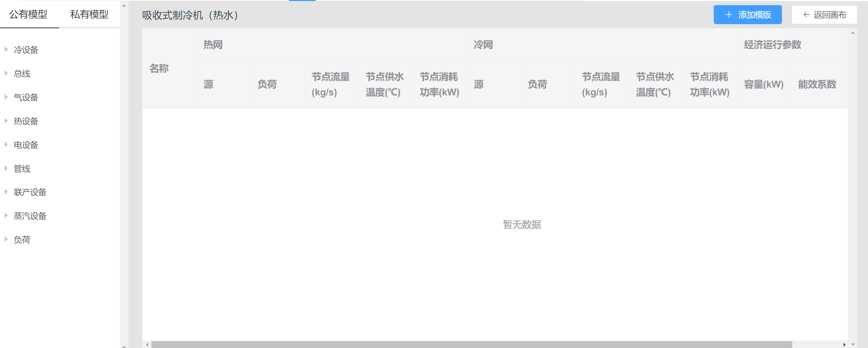Expand the 总线 tree arrow
868x348 pixels.
[x=6, y=73]
